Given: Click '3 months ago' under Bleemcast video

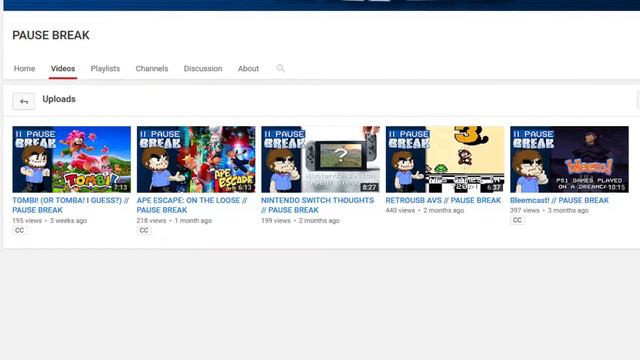Looking at the screenshot, I should pyautogui.click(x=568, y=211).
